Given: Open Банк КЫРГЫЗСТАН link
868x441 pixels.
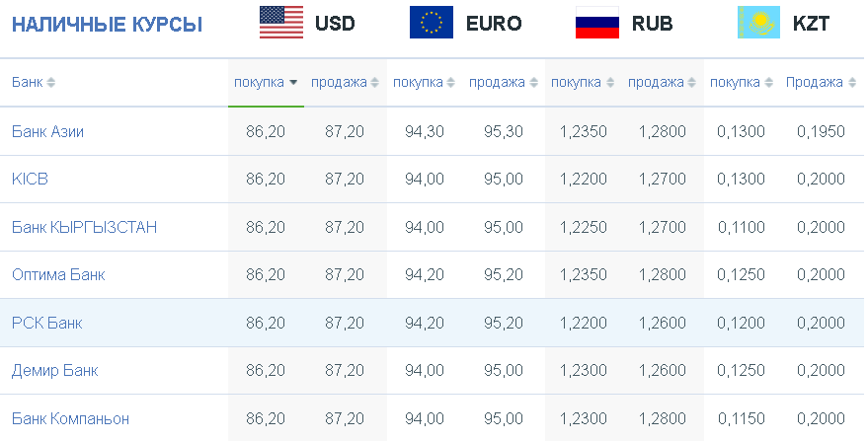Looking at the screenshot, I should point(84,228).
